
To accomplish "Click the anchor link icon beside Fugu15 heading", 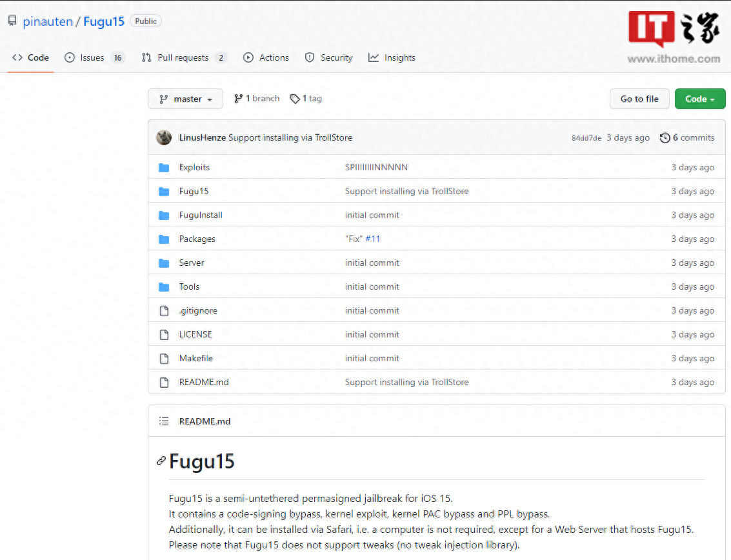I will click(x=161, y=461).
